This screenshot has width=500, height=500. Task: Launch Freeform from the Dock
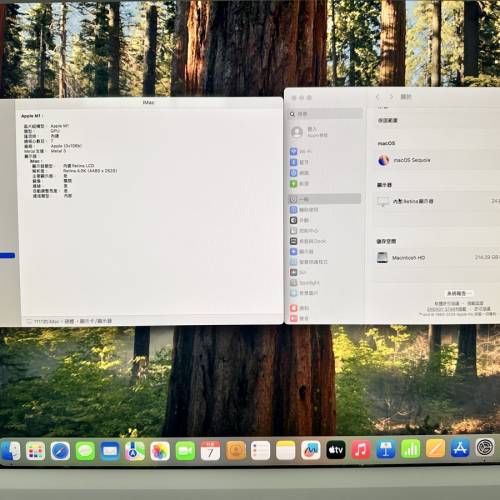311,451
